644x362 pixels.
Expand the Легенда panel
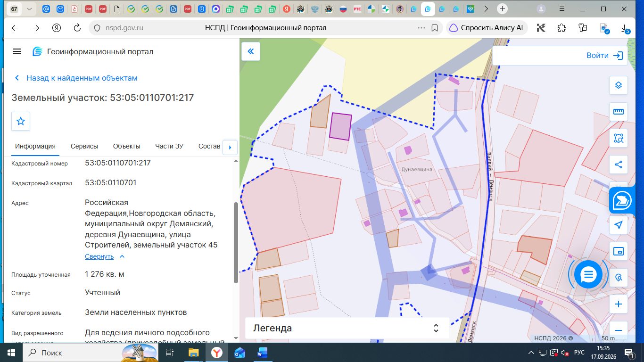click(x=347, y=328)
